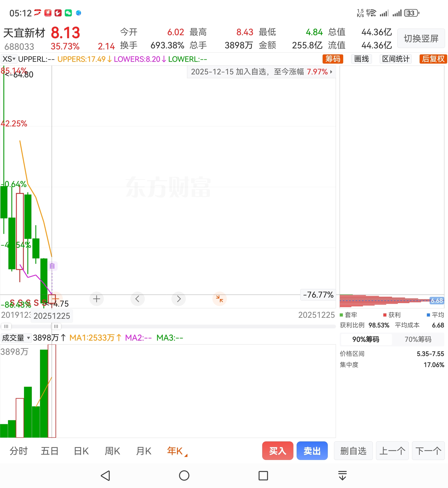448x488 pixels.
Task: Open the 成交量 indicator dropdown
Action: pos(16,338)
